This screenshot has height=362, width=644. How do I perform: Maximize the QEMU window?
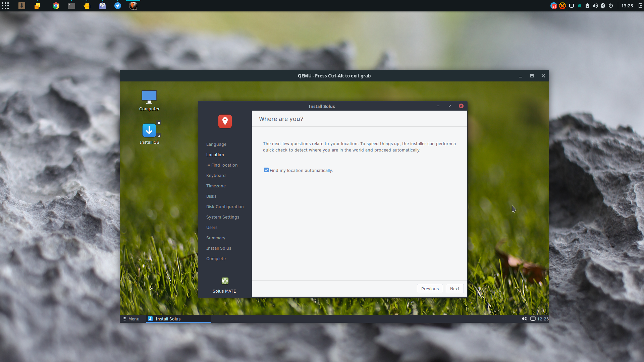click(532, 76)
